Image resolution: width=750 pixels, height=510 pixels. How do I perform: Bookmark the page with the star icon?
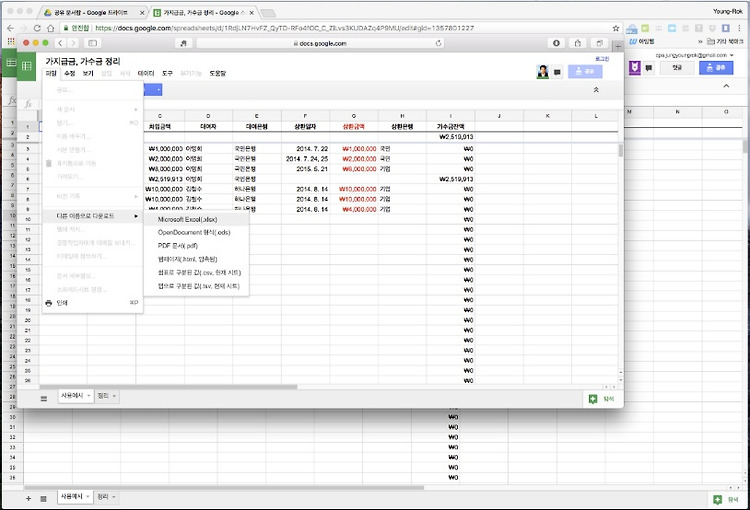[x=616, y=28]
